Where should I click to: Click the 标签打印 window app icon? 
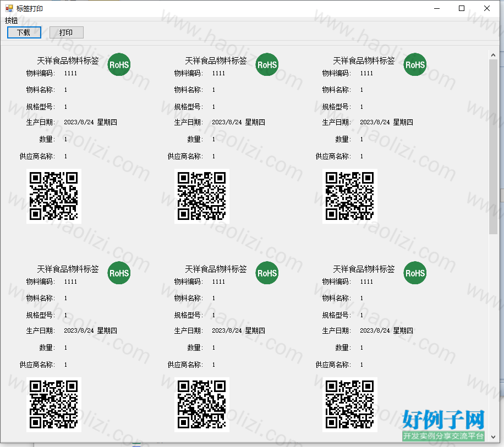tap(9, 8)
